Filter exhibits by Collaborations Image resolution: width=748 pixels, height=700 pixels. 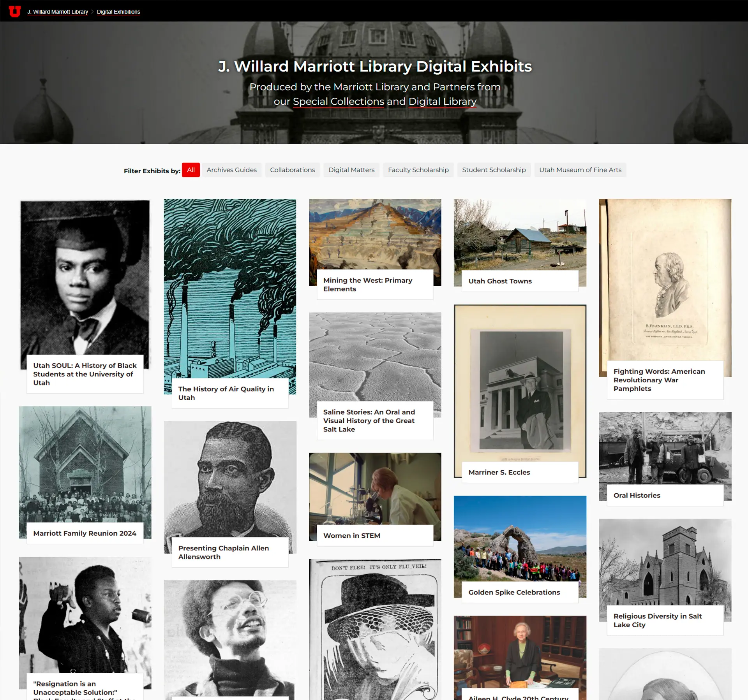click(x=293, y=170)
